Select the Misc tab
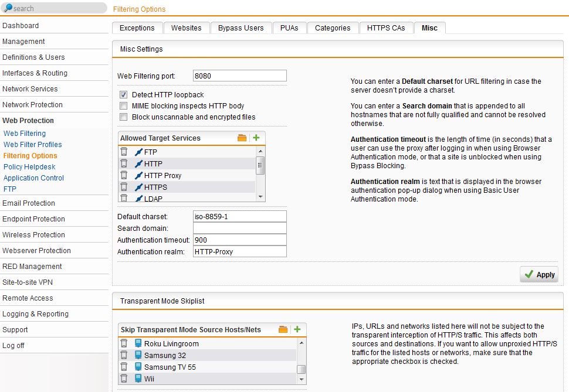Viewport: 569px width, 392px height. pyautogui.click(x=429, y=28)
